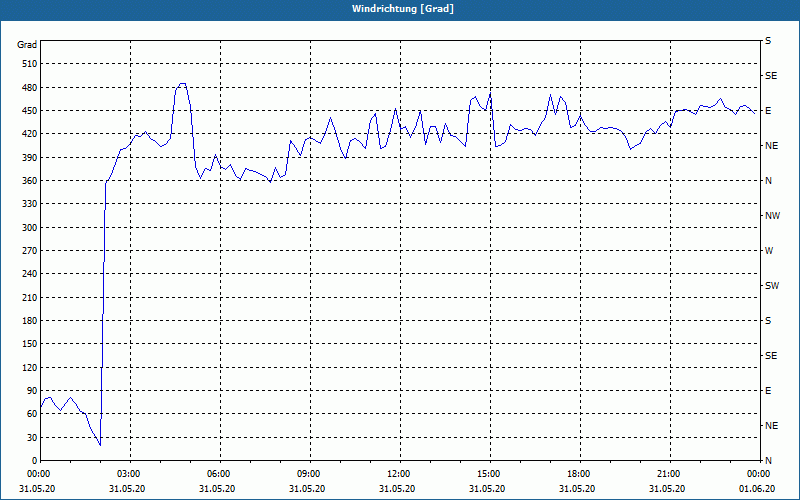This screenshot has height=500, width=800.
Task: Click the SW compass label
Action: pyautogui.click(x=772, y=286)
